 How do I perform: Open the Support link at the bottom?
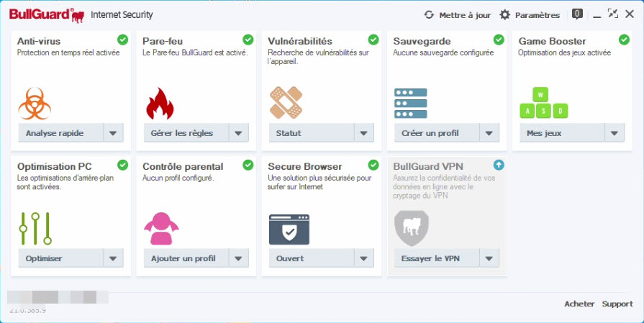pyautogui.click(x=617, y=304)
